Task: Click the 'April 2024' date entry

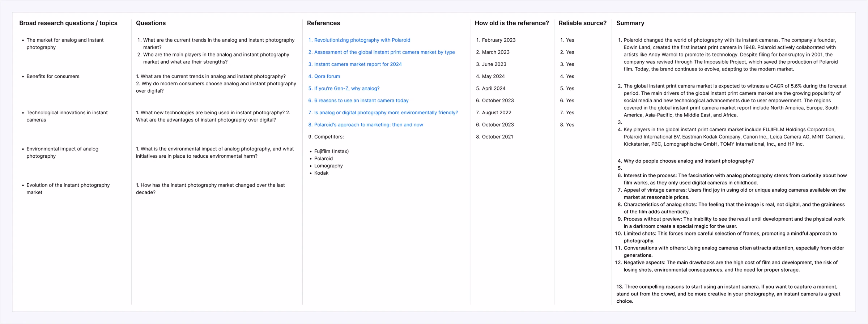Action: (494, 89)
